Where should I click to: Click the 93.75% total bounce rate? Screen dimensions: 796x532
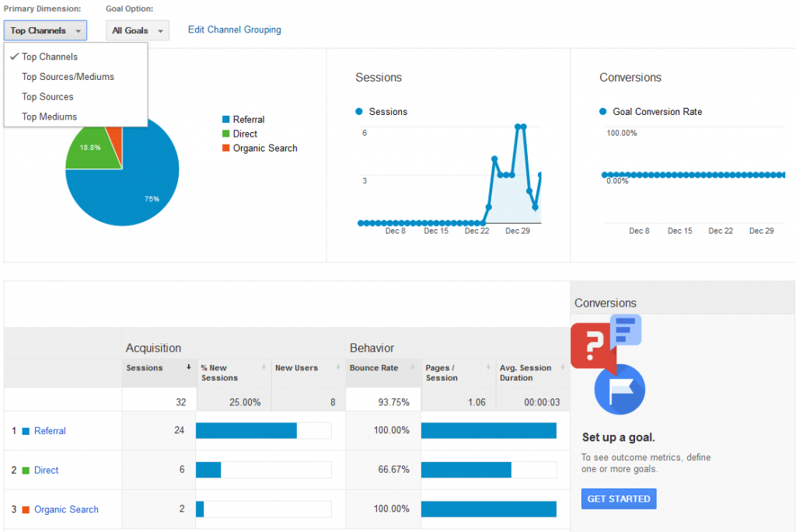pos(393,402)
